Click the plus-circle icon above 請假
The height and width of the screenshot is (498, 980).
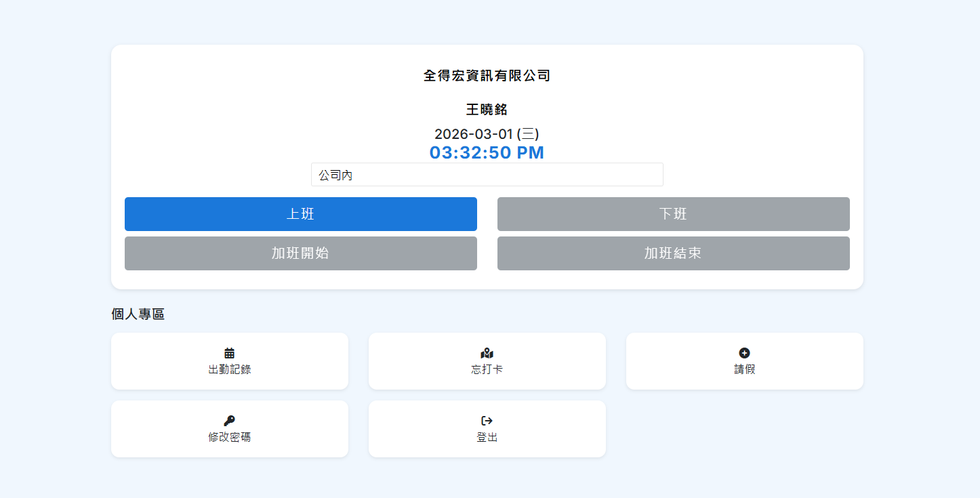coord(744,352)
